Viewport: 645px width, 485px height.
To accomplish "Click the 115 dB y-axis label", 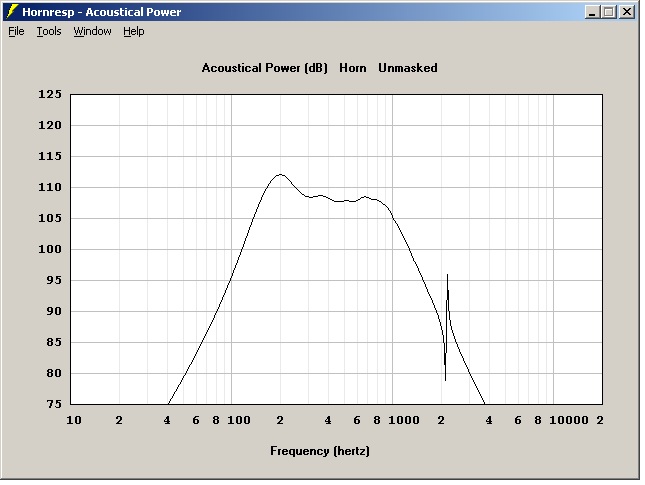I will point(50,156).
